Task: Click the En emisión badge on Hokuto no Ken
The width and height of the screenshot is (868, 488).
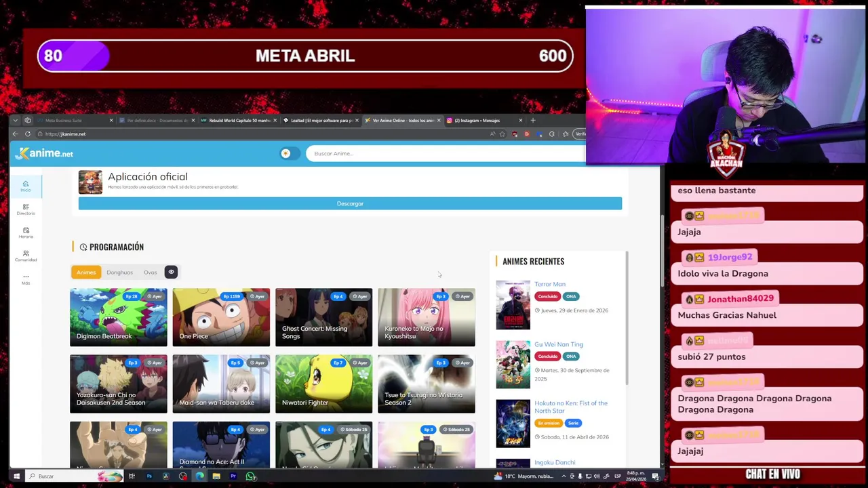Action: pyautogui.click(x=549, y=423)
